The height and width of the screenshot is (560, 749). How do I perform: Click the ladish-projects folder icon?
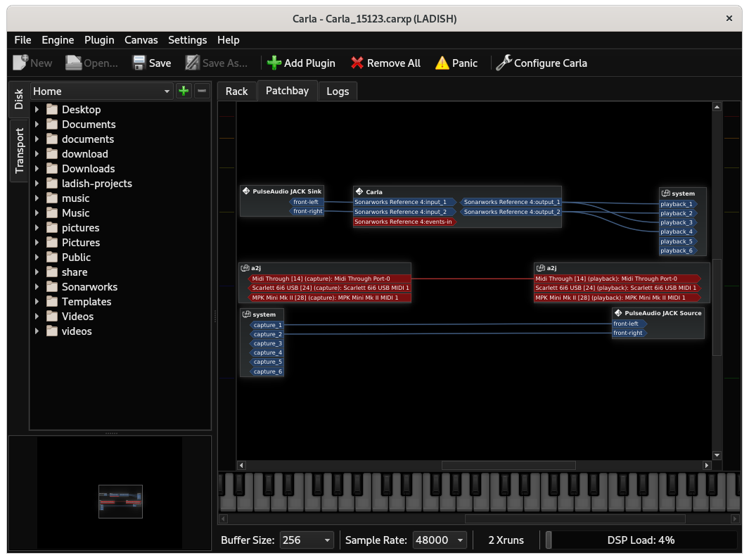[x=52, y=184]
